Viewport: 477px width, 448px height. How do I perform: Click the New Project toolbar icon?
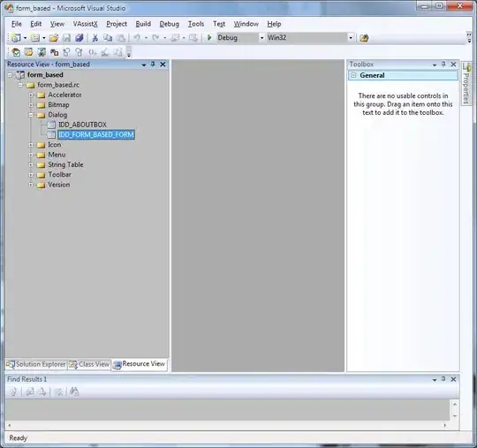click(16, 38)
